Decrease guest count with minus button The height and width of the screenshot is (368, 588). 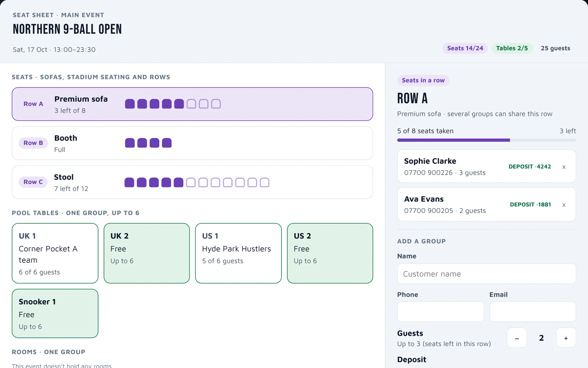[517, 338]
